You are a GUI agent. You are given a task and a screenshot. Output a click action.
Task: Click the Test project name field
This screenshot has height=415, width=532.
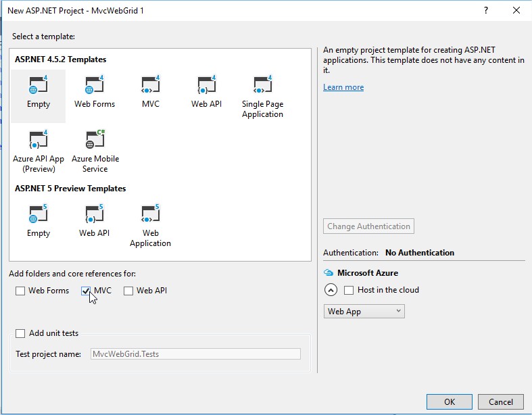(195, 354)
